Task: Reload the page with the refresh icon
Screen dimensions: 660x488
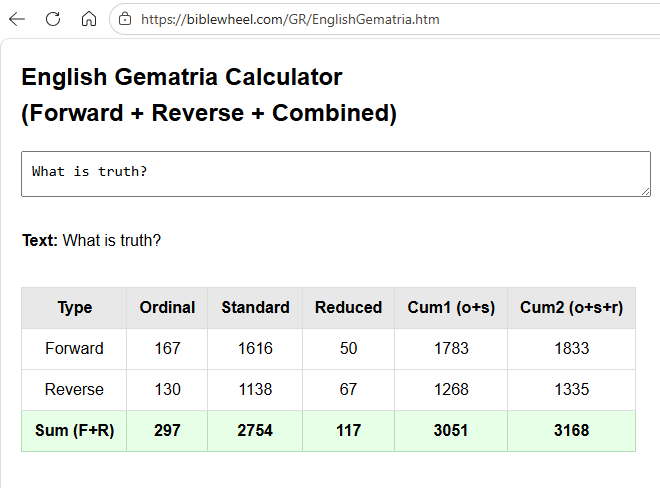Action: click(x=53, y=19)
